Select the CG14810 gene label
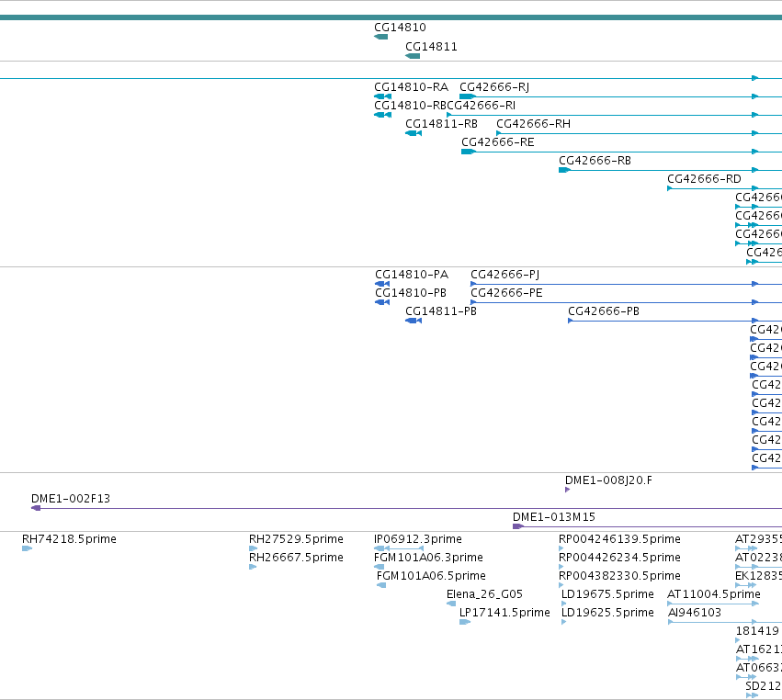Screen dimensions: 782x700 coord(400,28)
